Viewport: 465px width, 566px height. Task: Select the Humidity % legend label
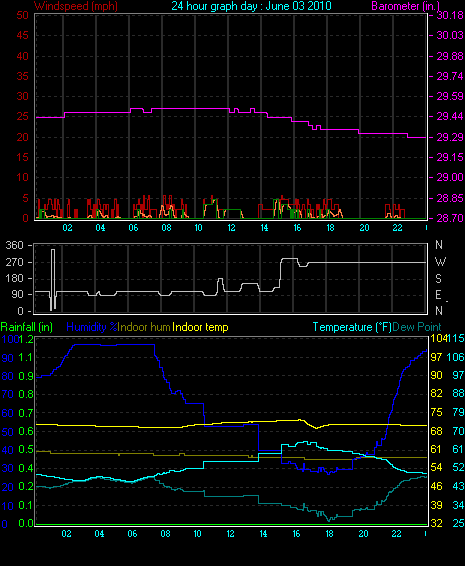tap(92, 327)
